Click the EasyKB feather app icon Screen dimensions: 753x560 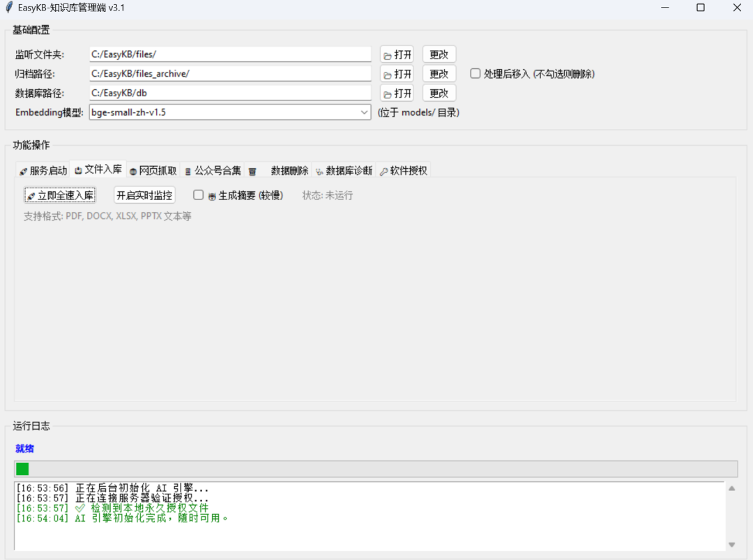pos(9,8)
